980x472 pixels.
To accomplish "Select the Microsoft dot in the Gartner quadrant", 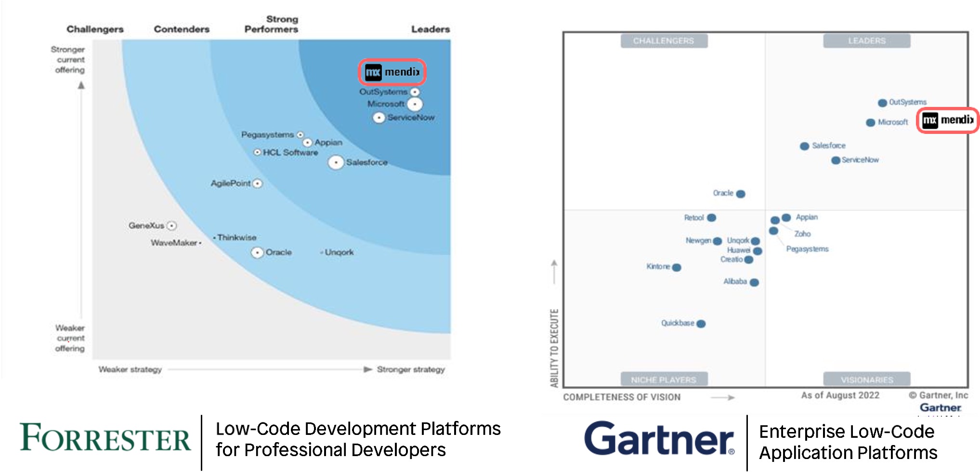I will point(870,123).
